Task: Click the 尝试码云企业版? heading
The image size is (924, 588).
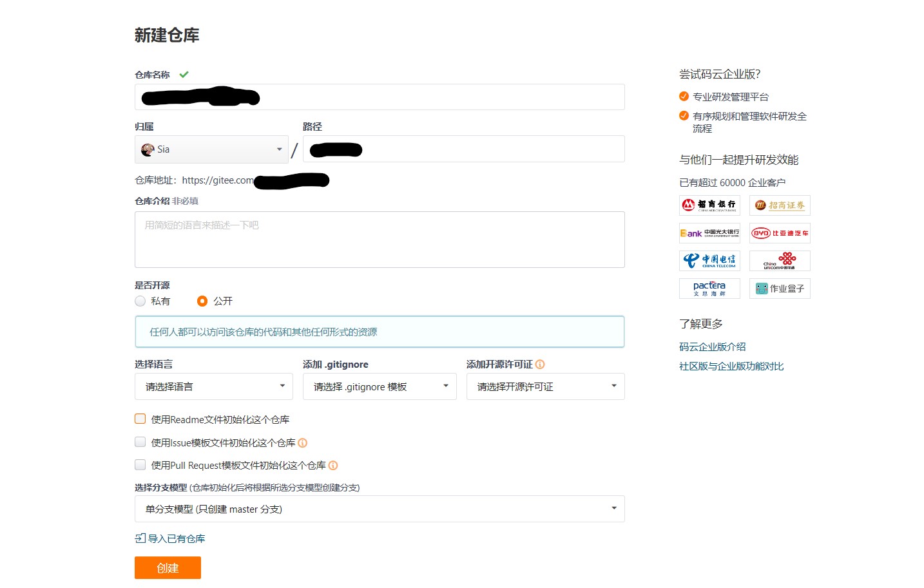Action: (x=720, y=74)
